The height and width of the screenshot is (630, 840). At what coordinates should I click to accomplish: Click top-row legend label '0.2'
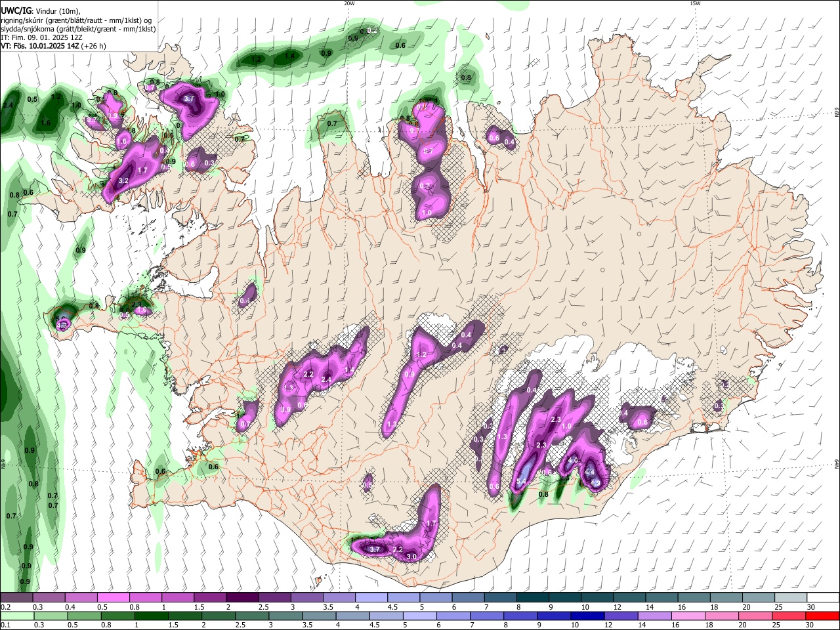pyautogui.click(x=5, y=607)
